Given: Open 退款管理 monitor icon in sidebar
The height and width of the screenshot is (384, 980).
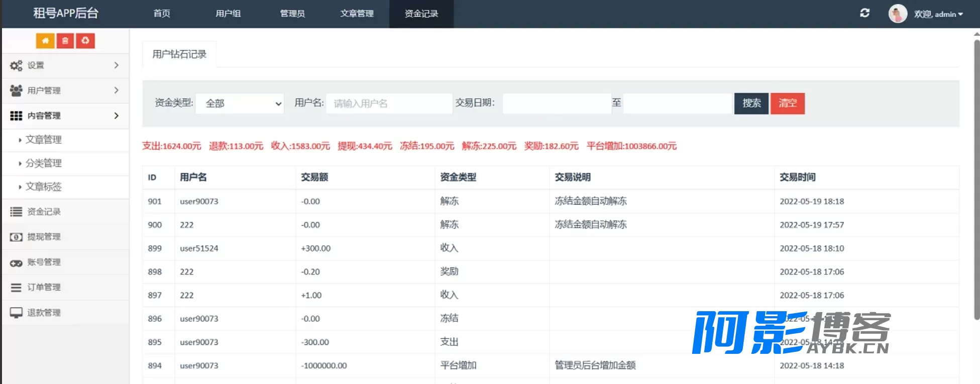Looking at the screenshot, I should 16,313.
